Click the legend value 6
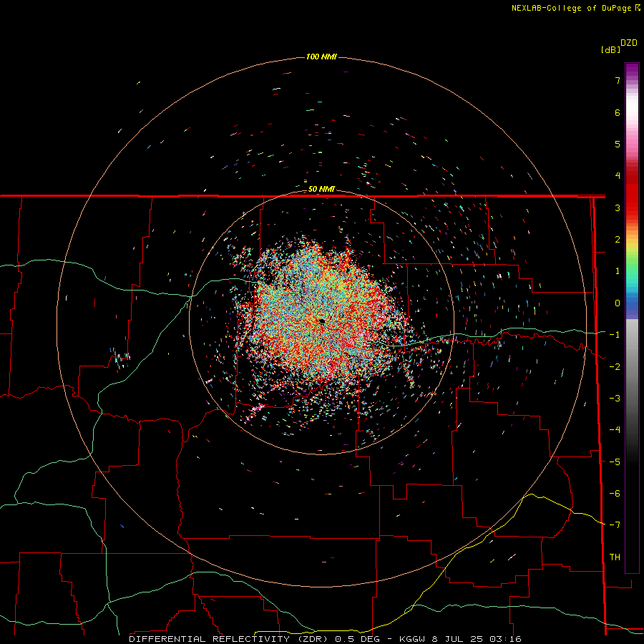Image resolution: width=644 pixels, height=644 pixels. point(618,112)
